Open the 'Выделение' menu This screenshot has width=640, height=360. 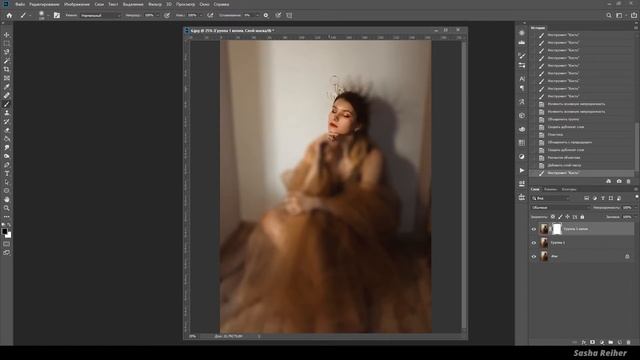(133, 4)
